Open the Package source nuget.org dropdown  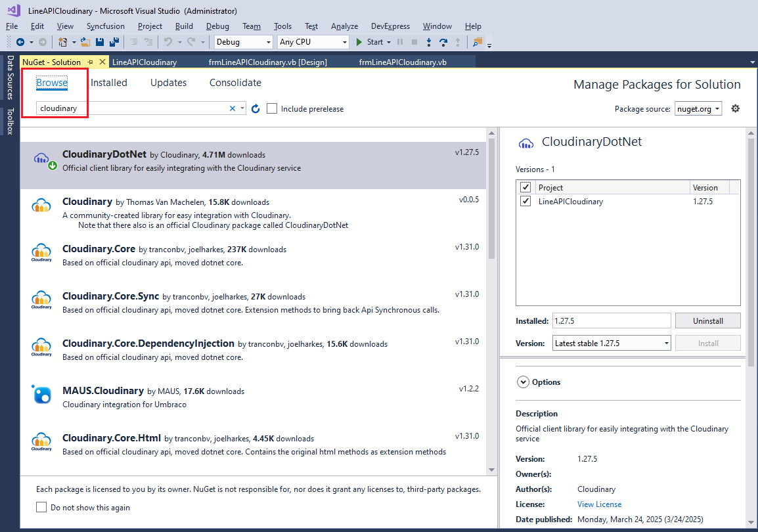698,109
